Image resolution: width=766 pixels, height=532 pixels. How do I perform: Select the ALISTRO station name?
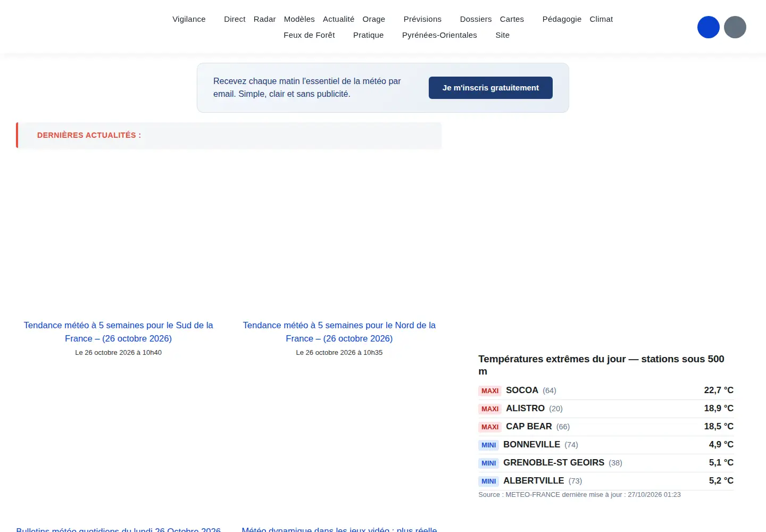[x=525, y=408]
